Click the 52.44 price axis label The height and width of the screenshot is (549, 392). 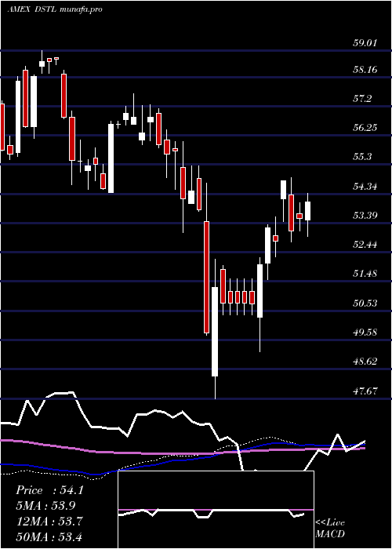pos(365,245)
